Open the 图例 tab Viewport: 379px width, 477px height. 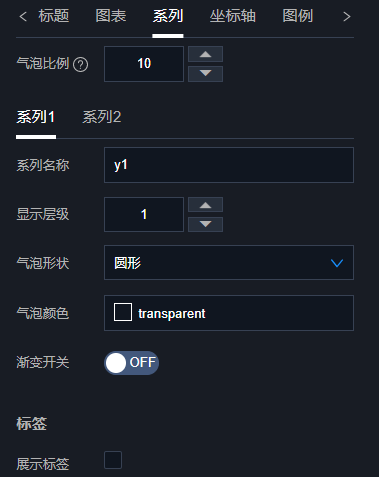coord(298,16)
